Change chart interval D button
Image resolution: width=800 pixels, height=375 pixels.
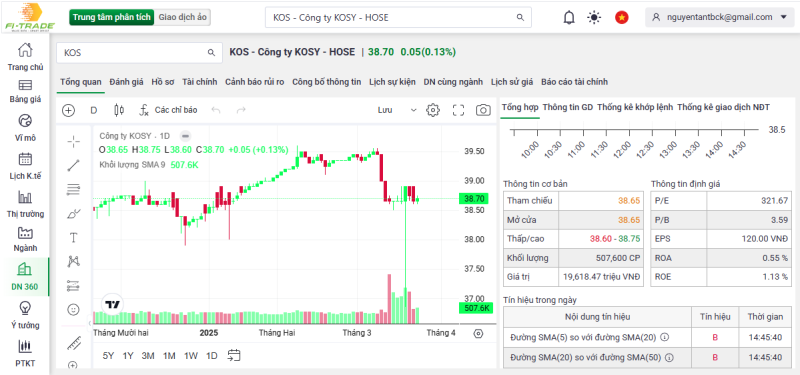coord(93,110)
